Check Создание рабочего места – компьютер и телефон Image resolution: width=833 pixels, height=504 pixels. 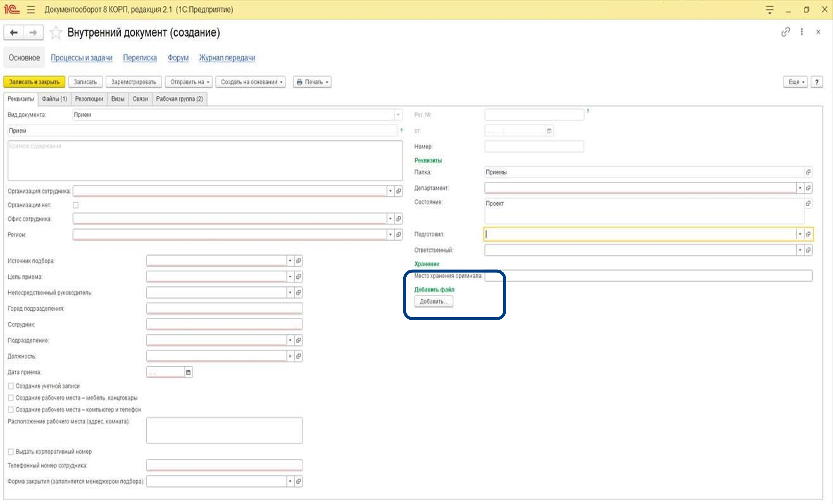[11, 410]
